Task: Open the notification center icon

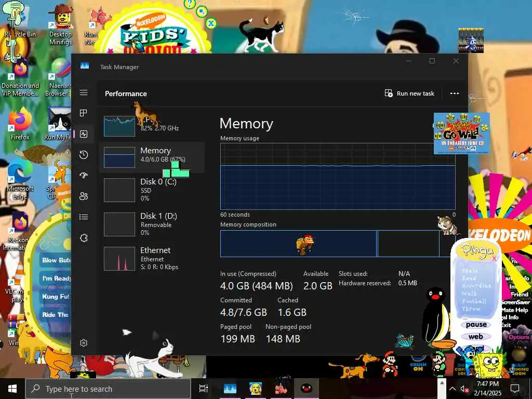Action: tap(515, 389)
